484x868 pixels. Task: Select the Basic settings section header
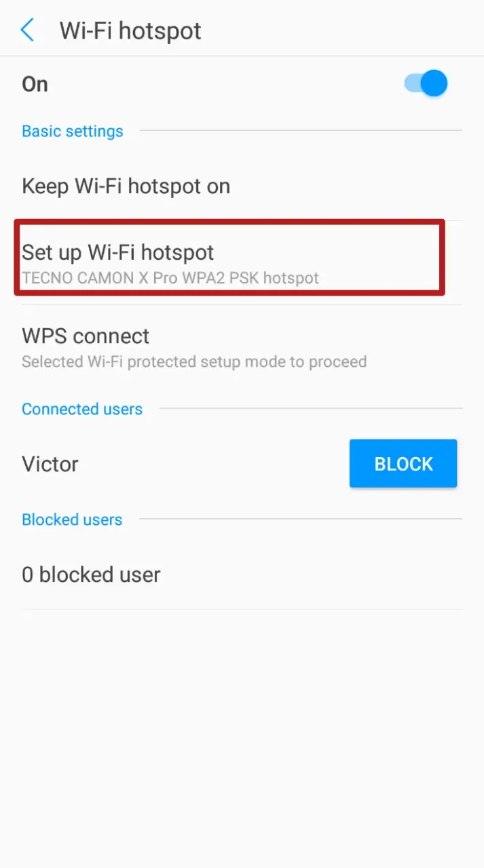pos(73,131)
